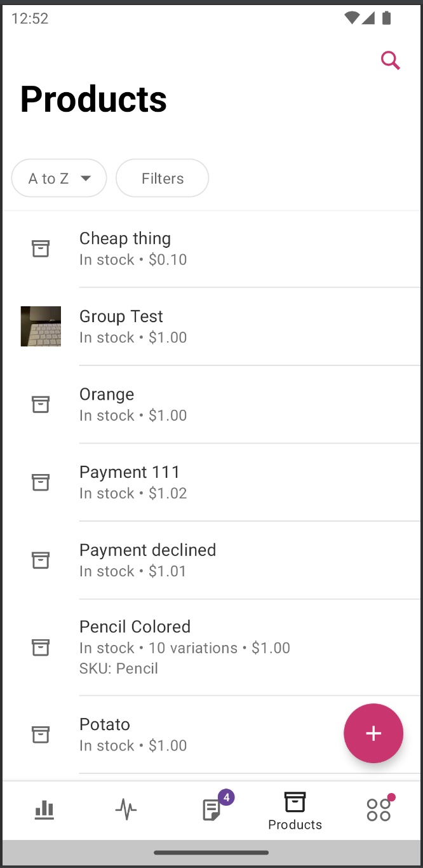Click the box icon beside Pencil Colored
Screen dimensions: 423x868
click(x=41, y=648)
